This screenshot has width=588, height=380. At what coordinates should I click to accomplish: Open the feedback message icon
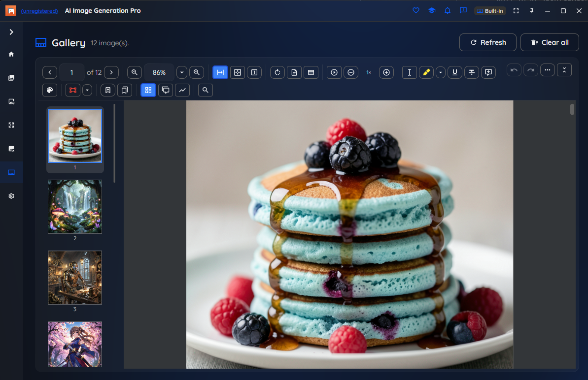463,10
